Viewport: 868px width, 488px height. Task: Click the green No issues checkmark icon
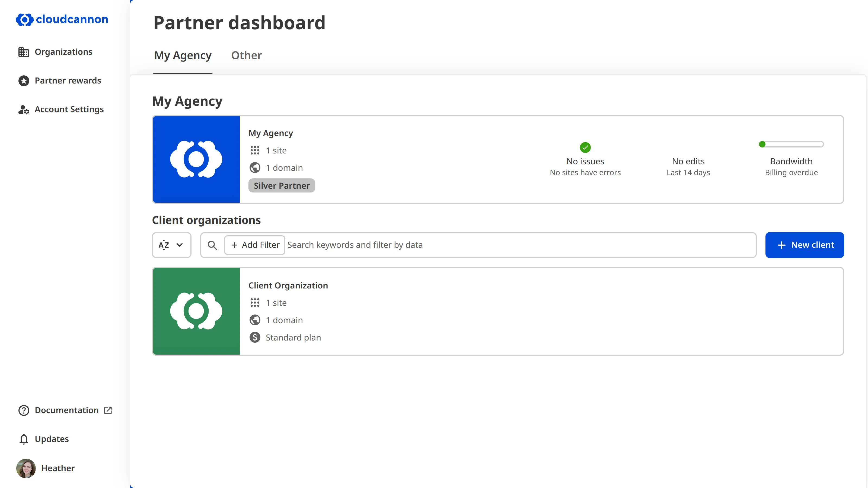coord(585,147)
